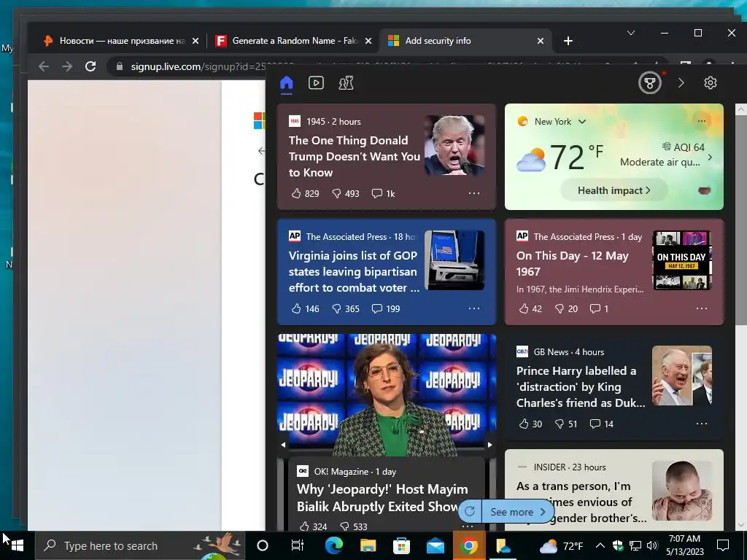Open comments on Prince Harry story
747x560 pixels.
[602, 424]
